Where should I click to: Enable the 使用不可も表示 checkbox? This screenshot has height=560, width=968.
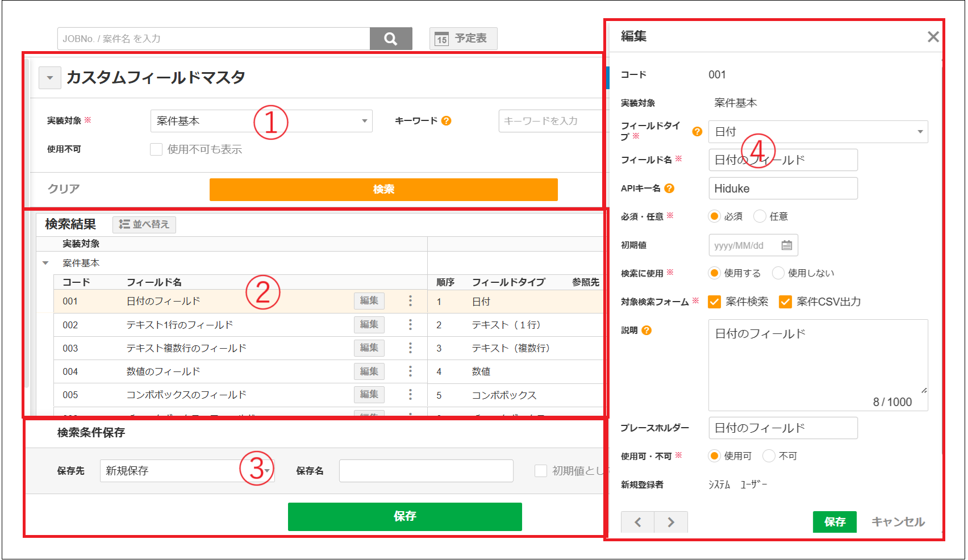point(156,149)
